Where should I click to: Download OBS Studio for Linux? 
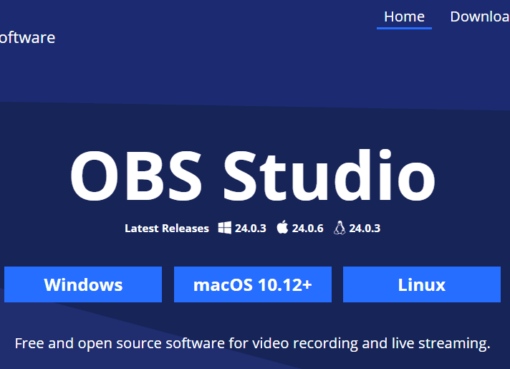click(422, 284)
